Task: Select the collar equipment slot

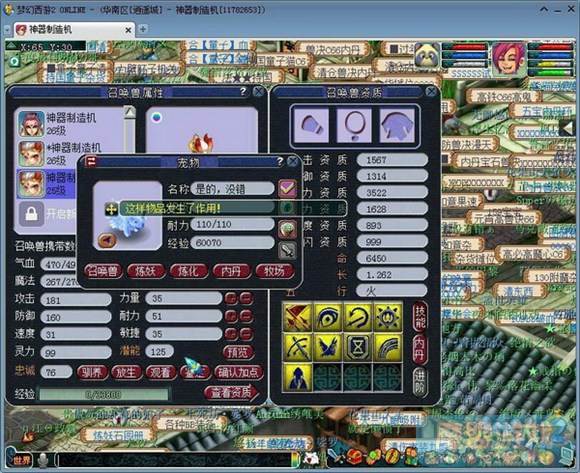Action: 354,125
